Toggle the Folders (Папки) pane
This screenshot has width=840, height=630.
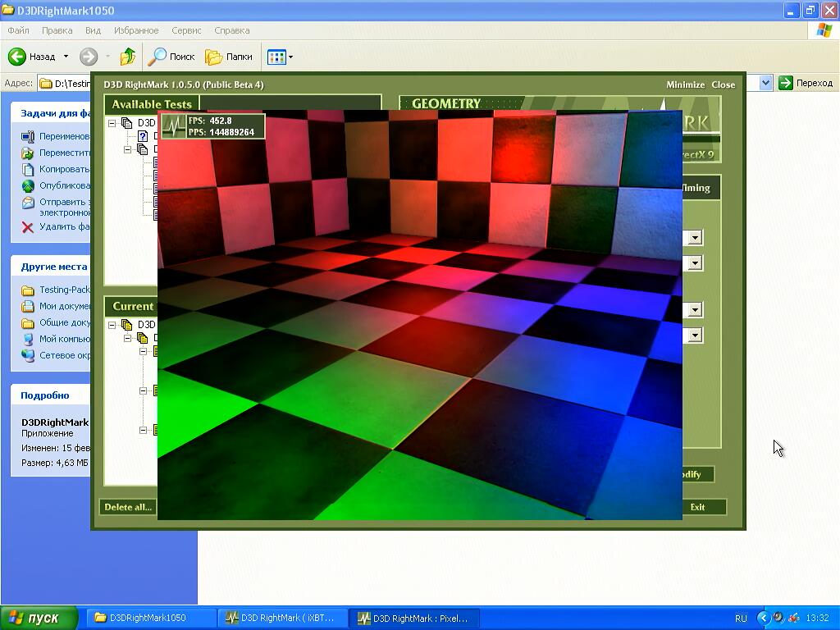[229, 57]
